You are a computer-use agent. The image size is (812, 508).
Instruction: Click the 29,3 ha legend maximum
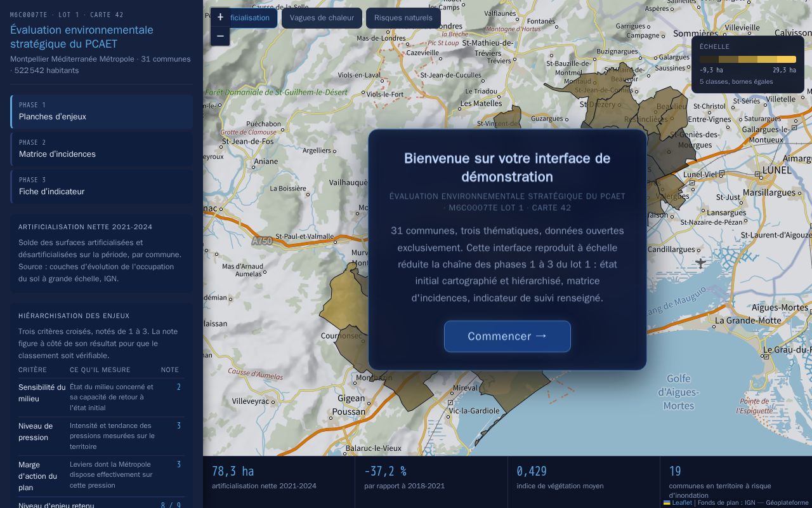pyautogui.click(x=784, y=70)
